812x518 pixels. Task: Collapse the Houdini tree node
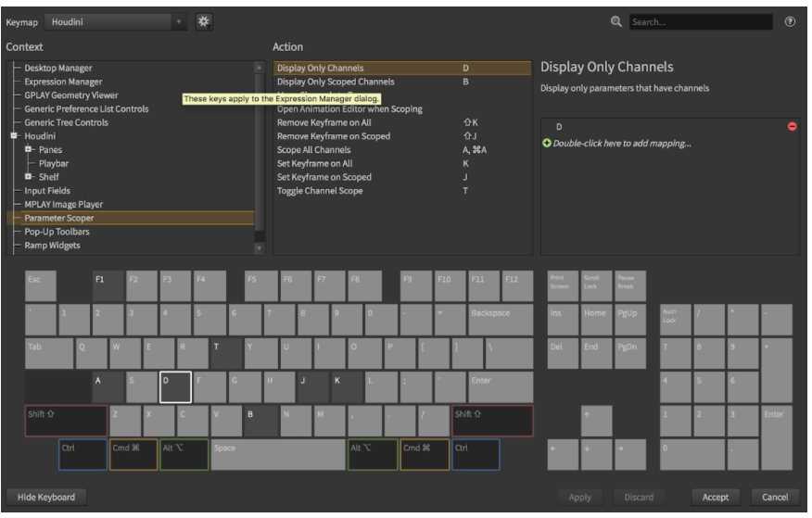(14, 135)
